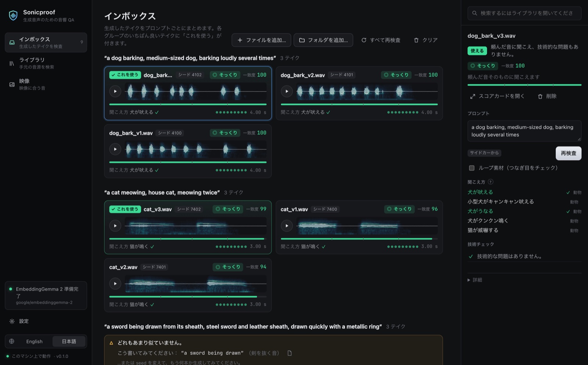Enable the ループ素材 checkbox
Image resolution: width=588 pixels, height=365 pixels.
pyautogui.click(x=472, y=168)
